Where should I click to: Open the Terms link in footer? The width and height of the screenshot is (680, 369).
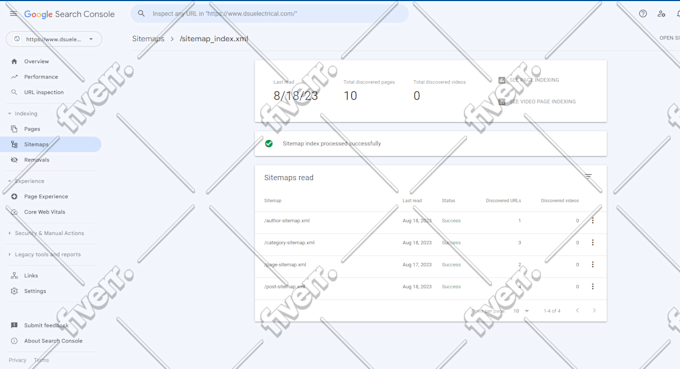click(41, 360)
